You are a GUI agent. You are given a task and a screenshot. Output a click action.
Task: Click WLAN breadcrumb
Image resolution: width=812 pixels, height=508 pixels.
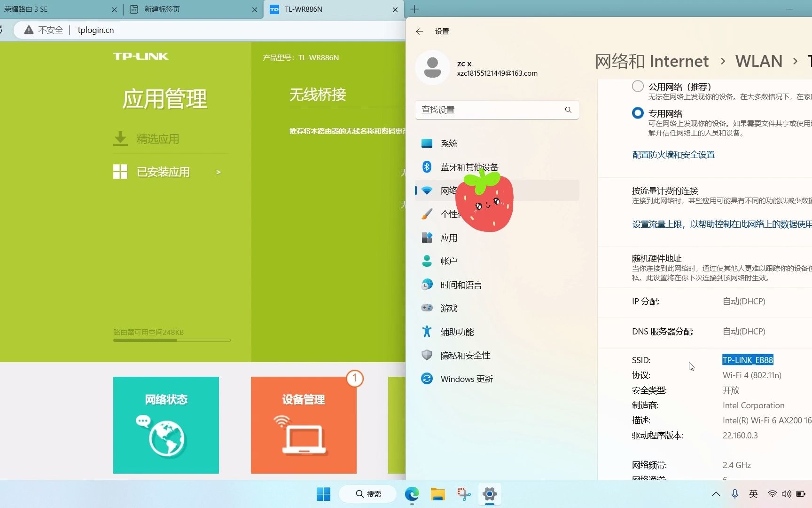tap(759, 61)
